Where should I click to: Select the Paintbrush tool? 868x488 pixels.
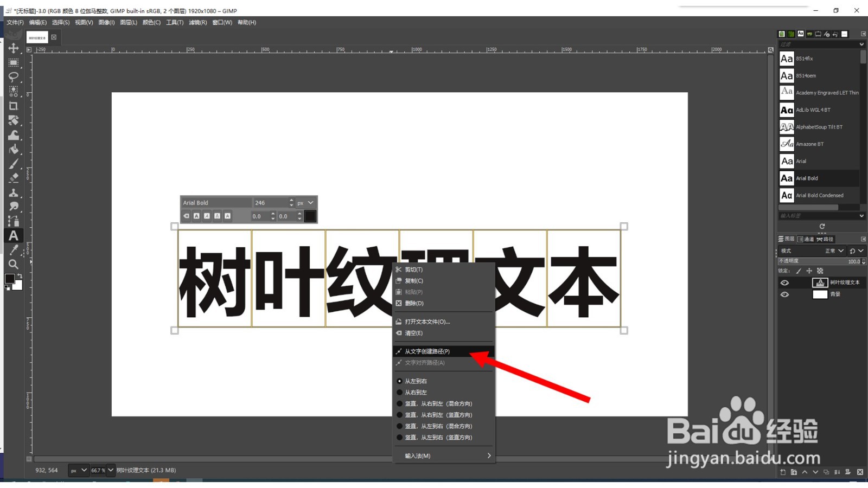point(14,163)
